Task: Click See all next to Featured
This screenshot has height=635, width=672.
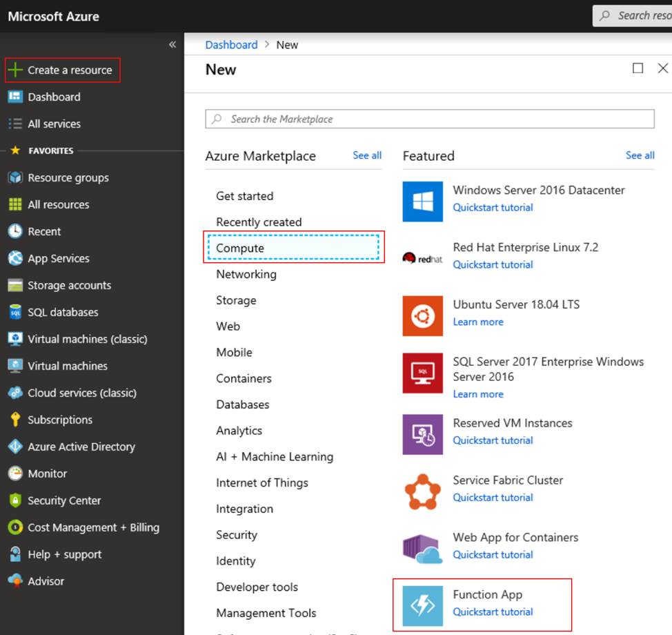Action: coord(640,155)
